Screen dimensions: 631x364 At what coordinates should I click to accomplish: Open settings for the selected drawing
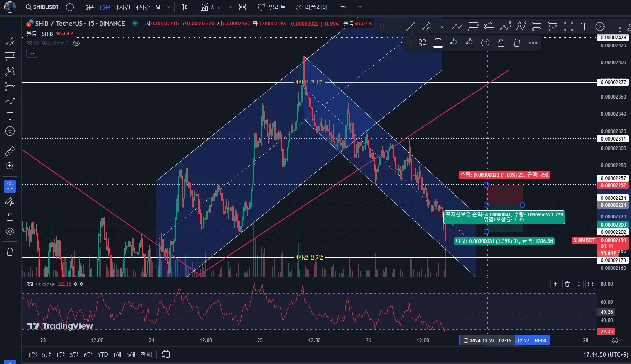tap(485, 43)
